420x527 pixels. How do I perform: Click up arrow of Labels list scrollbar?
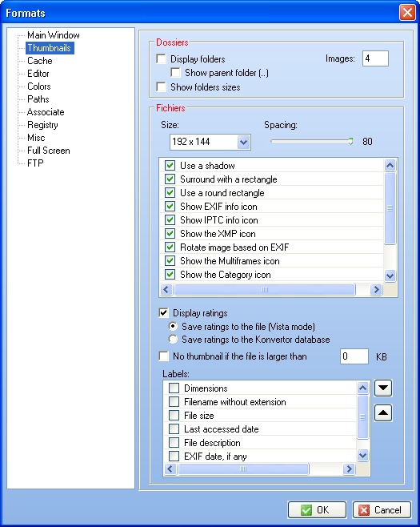(x=362, y=388)
